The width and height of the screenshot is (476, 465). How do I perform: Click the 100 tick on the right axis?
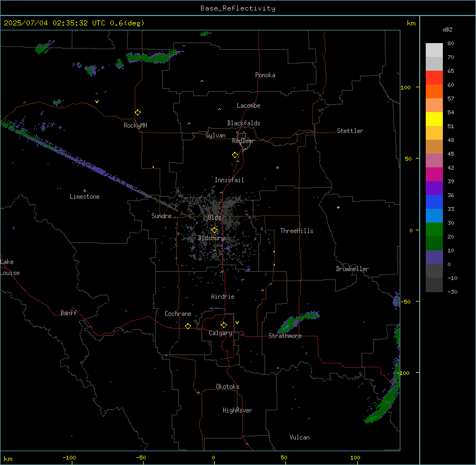pos(405,87)
